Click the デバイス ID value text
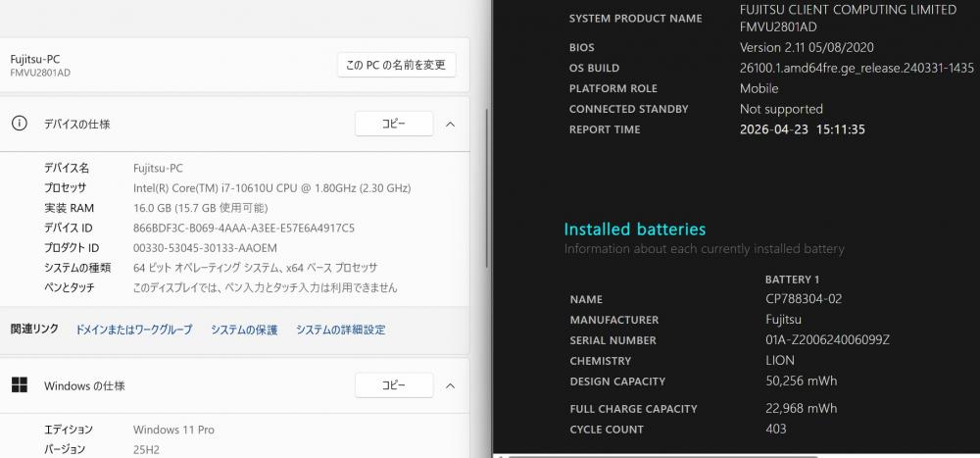 point(243,228)
